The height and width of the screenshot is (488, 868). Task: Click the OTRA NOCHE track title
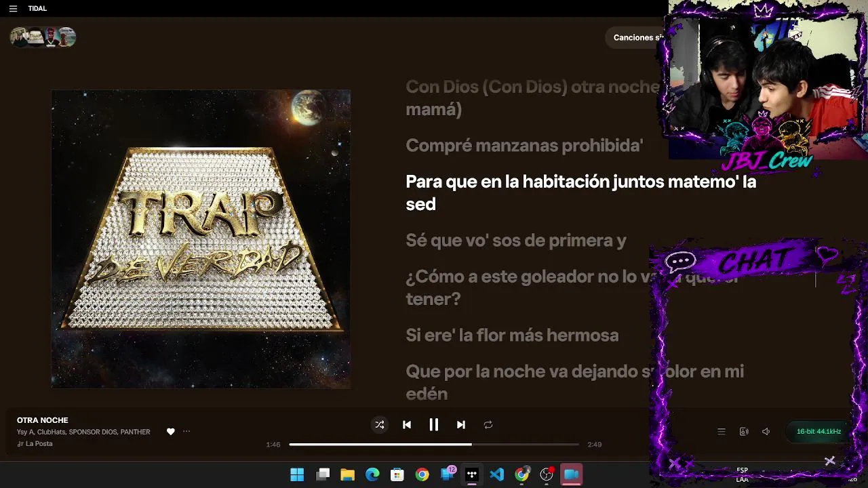pos(42,420)
